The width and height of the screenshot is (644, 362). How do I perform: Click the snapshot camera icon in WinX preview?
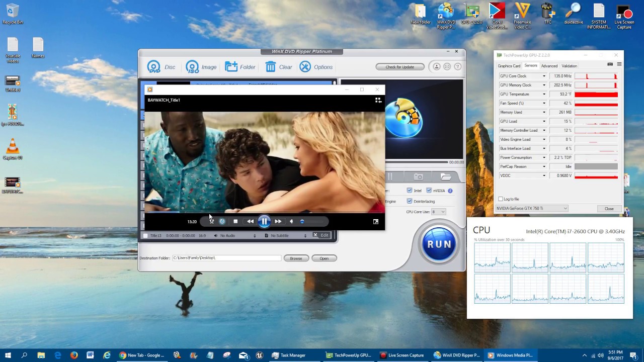point(418,176)
